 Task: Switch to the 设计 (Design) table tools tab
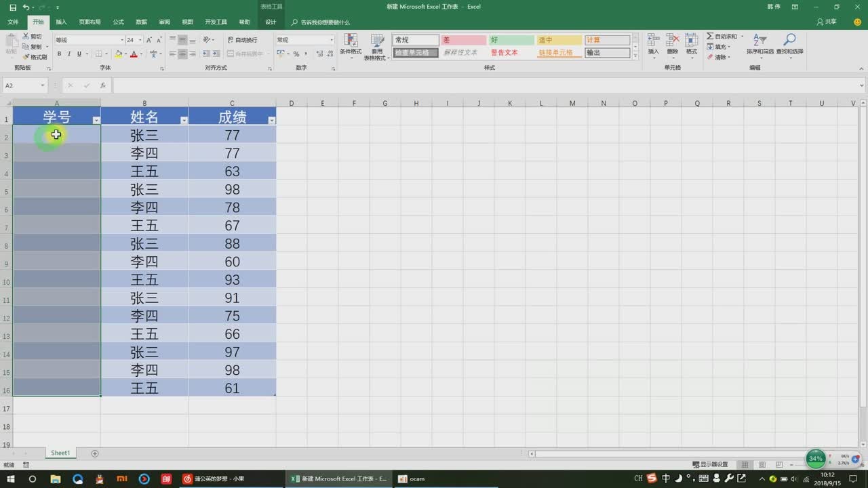click(271, 22)
